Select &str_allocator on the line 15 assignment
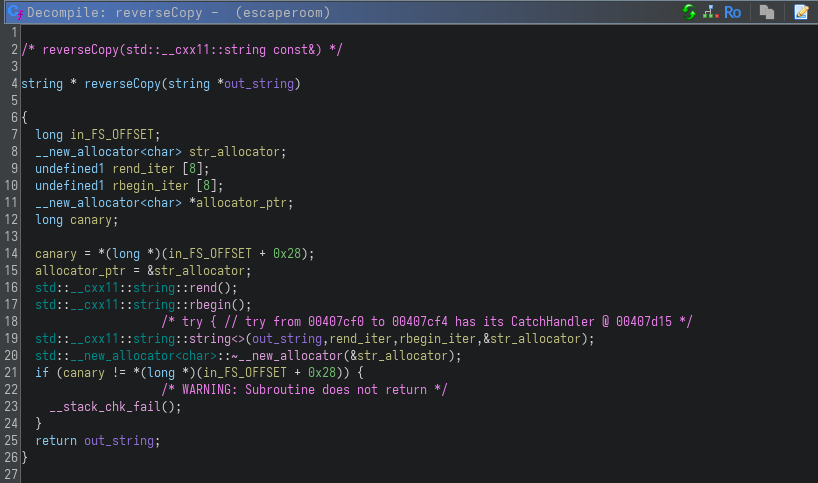818x483 pixels. pos(196,271)
